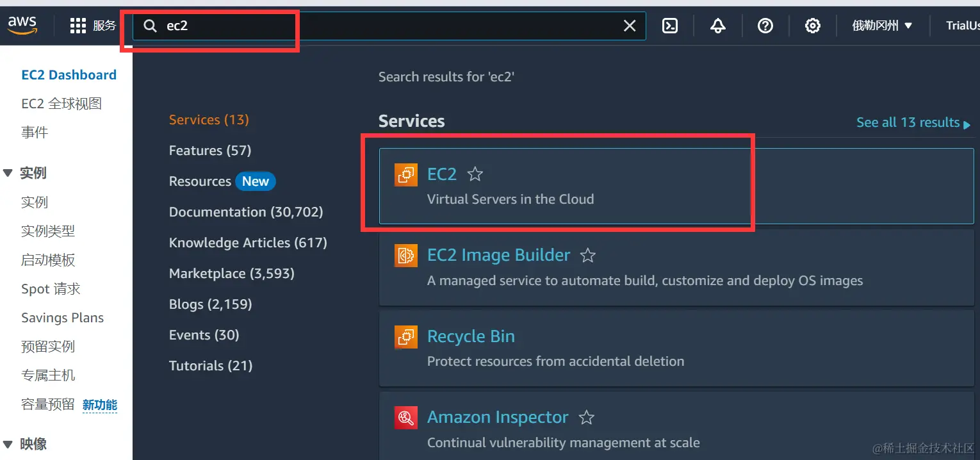Select the Events (30) filter
This screenshot has width=980, height=460.
click(x=204, y=335)
